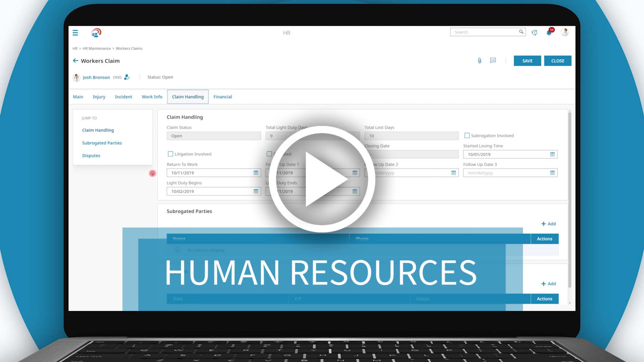Enable the Litigation Involved checkbox
Viewport: 644px width, 362px height.
click(170, 154)
